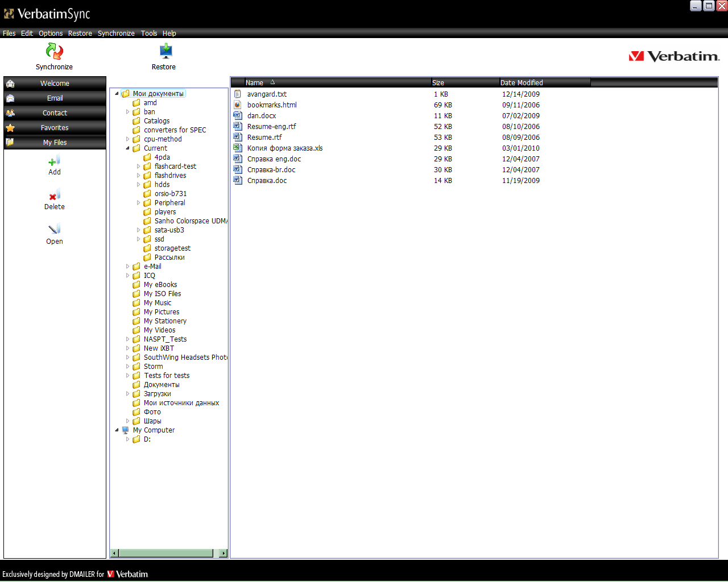Sort files by the Size column header
The image size is (728, 582).
click(465, 82)
